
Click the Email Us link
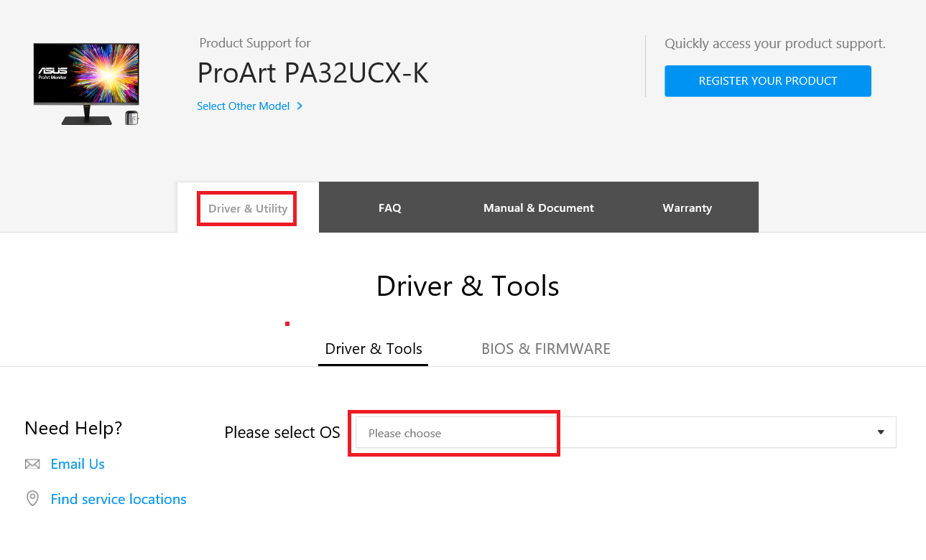coord(78,464)
